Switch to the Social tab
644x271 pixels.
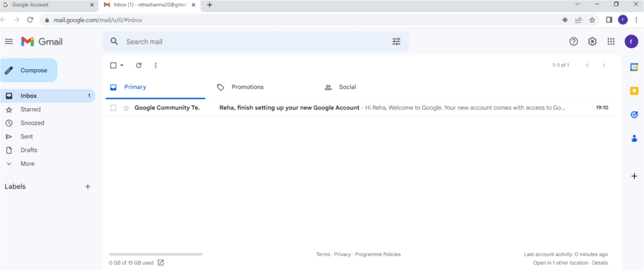[x=370, y=87]
